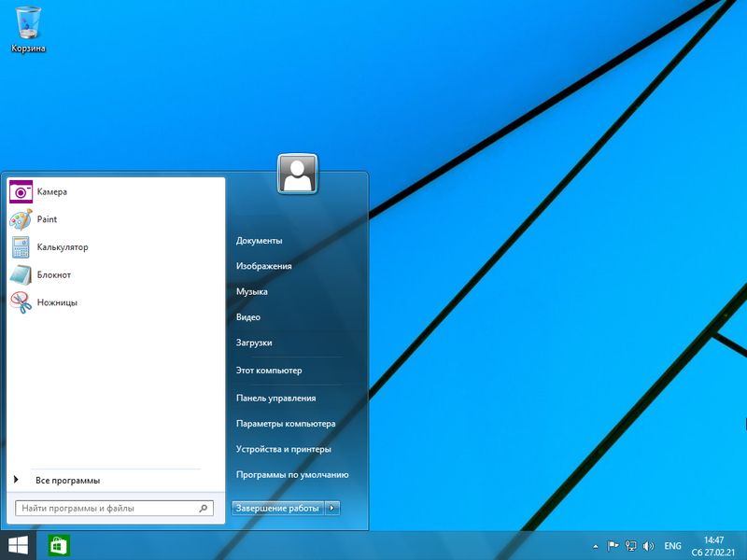Launch Ножницы snipping tool icon
747x560 pixels.
click(21, 302)
